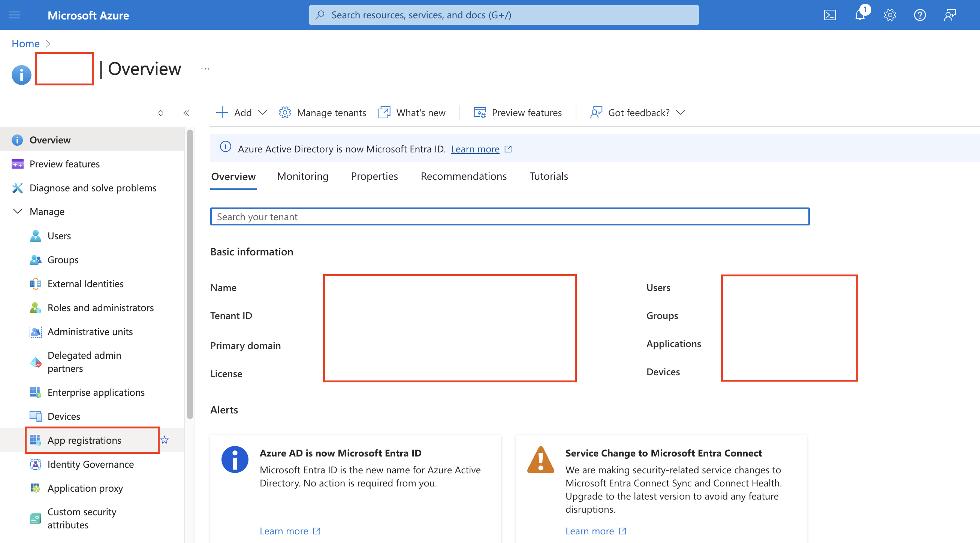Click the App registrations icon
Image resolution: width=980 pixels, height=543 pixels.
point(35,440)
